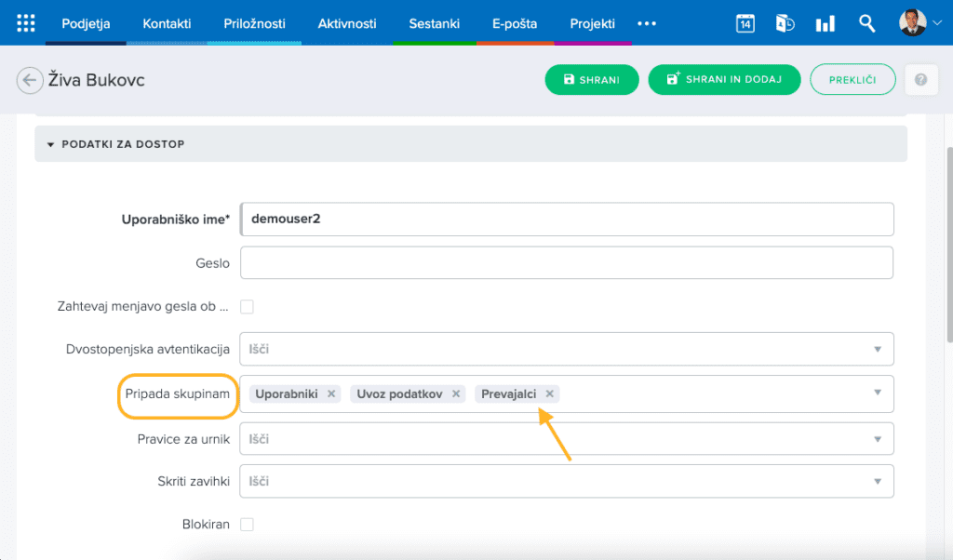Viewport: 953px width, 560px height.
Task: Open the bar chart reports icon
Action: (x=825, y=23)
